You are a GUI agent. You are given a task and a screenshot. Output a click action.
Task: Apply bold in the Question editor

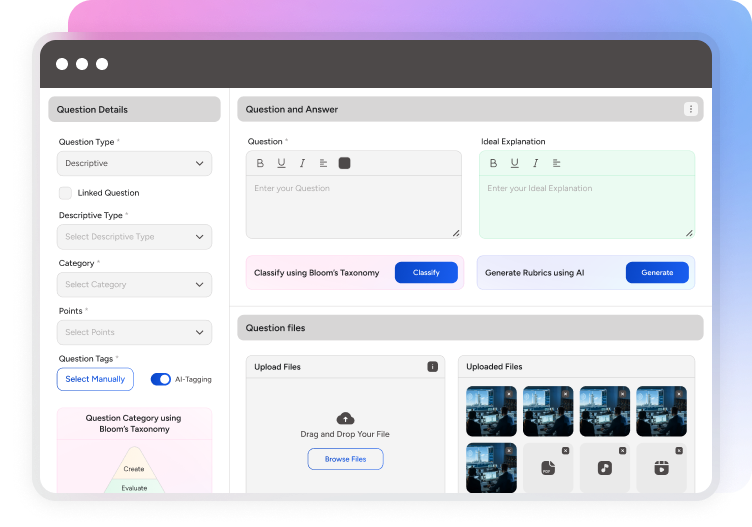point(260,163)
